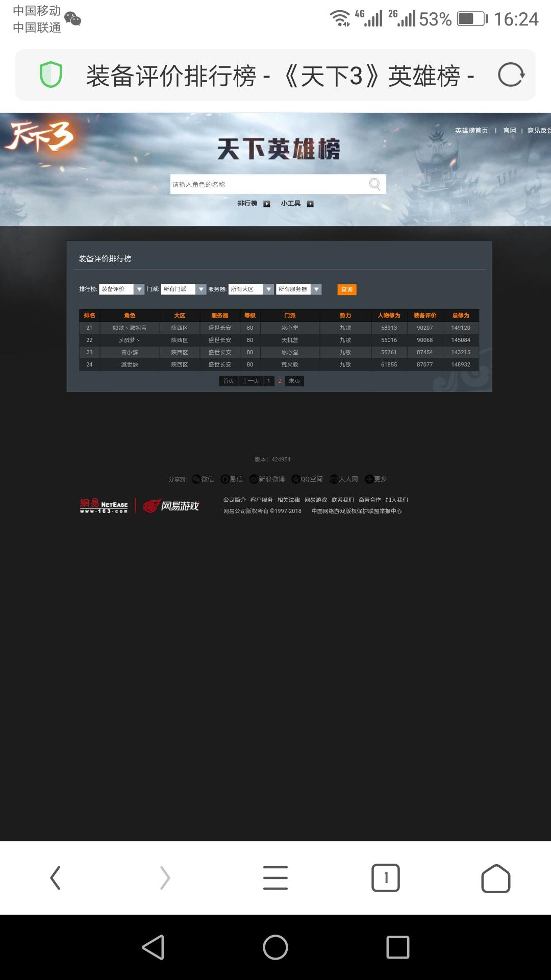This screenshot has width=551, height=980.
Task: Click the orange 查询 button
Action: coord(347,289)
